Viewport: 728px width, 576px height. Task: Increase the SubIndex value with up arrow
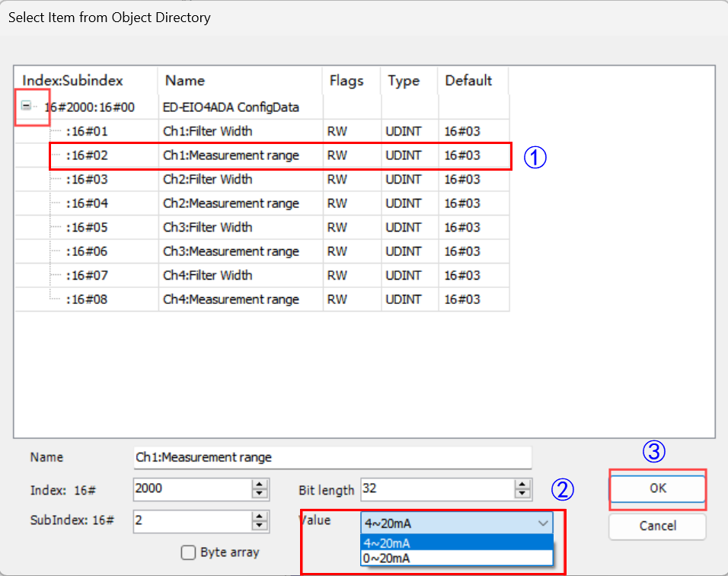pos(260,517)
